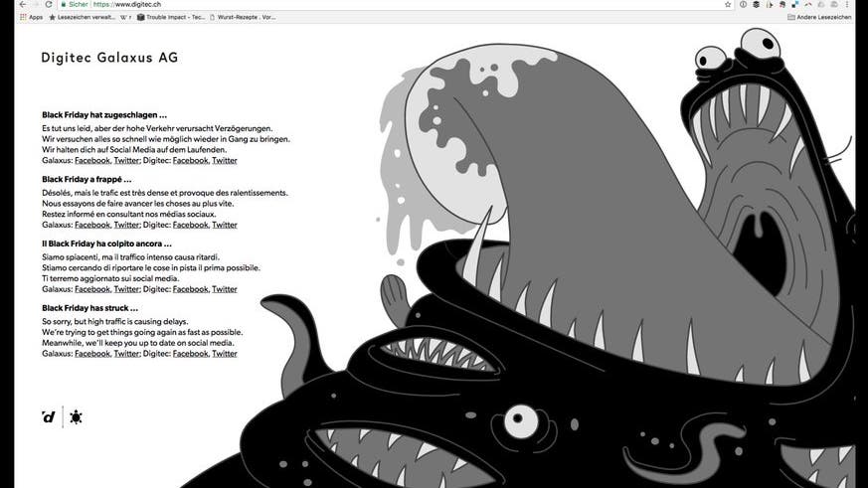Click the line 'Ti terremo aggiornato sui social media.'
Screen dimensions: 868x488
tap(110, 278)
